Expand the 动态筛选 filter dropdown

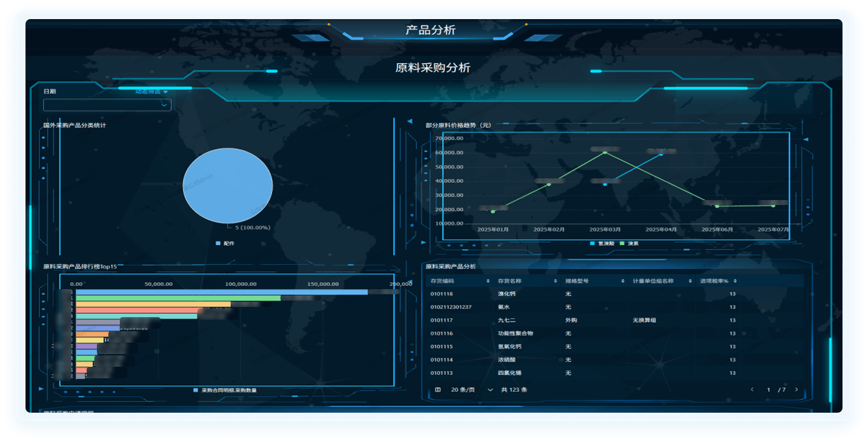pos(152,92)
